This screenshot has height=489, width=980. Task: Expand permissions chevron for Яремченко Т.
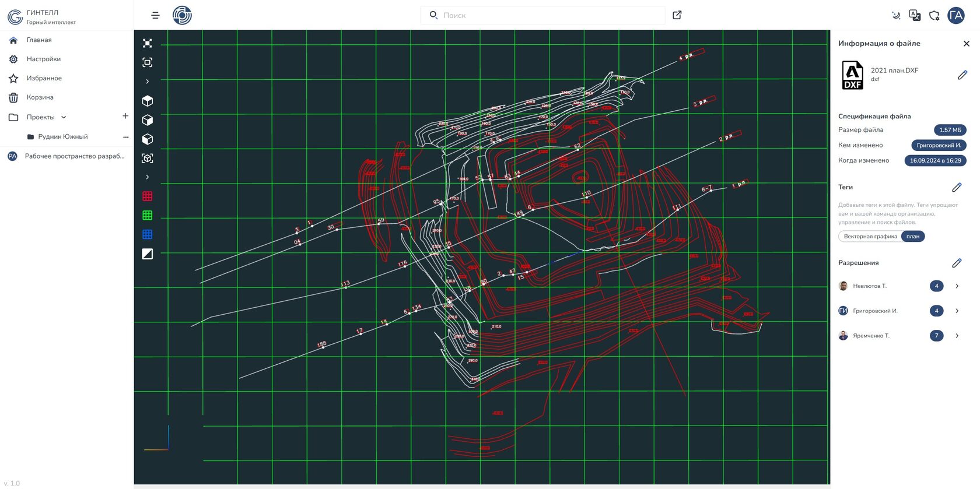coord(957,336)
